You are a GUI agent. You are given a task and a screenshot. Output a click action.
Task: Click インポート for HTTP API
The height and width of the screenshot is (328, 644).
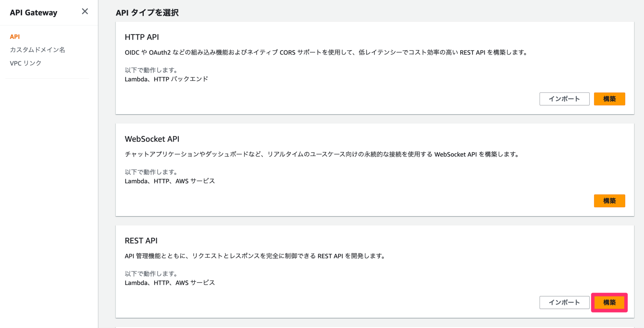tap(564, 99)
